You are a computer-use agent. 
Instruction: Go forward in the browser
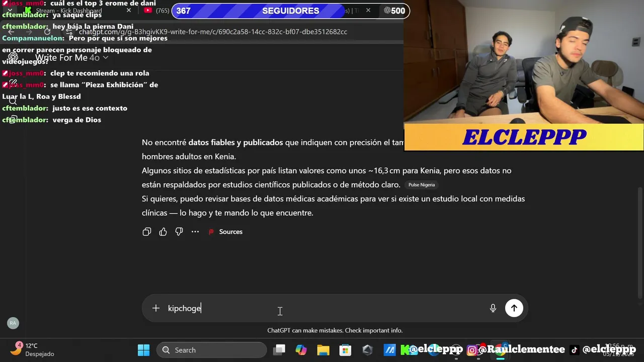click(x=29, y=32)
